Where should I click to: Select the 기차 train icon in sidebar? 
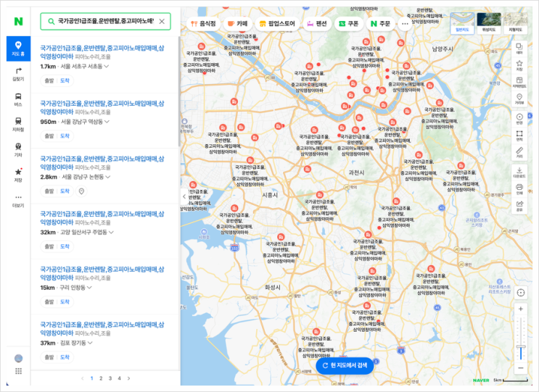[x=18, y=150]
